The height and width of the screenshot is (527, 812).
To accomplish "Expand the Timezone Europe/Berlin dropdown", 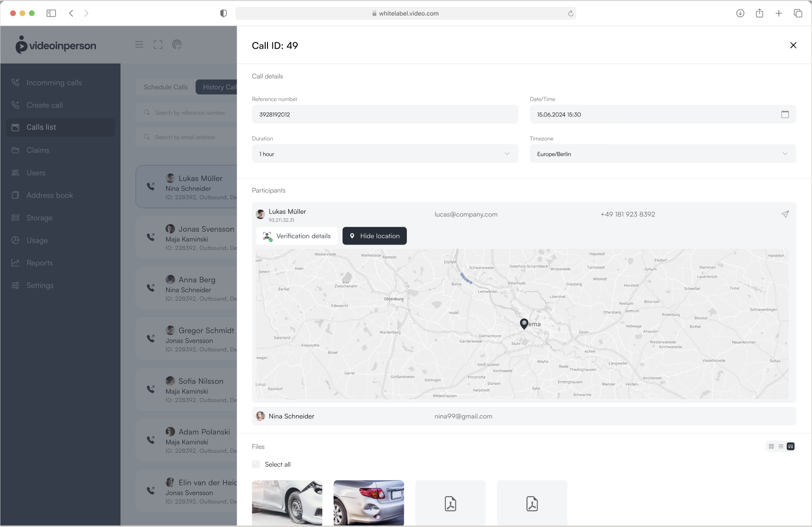I will (663, 154).
